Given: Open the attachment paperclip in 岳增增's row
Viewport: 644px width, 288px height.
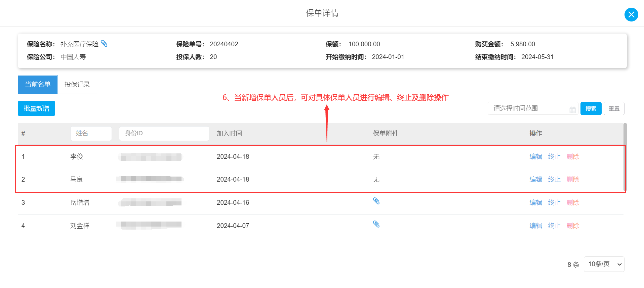Looking at the screenshot, I should click(376, 201).
